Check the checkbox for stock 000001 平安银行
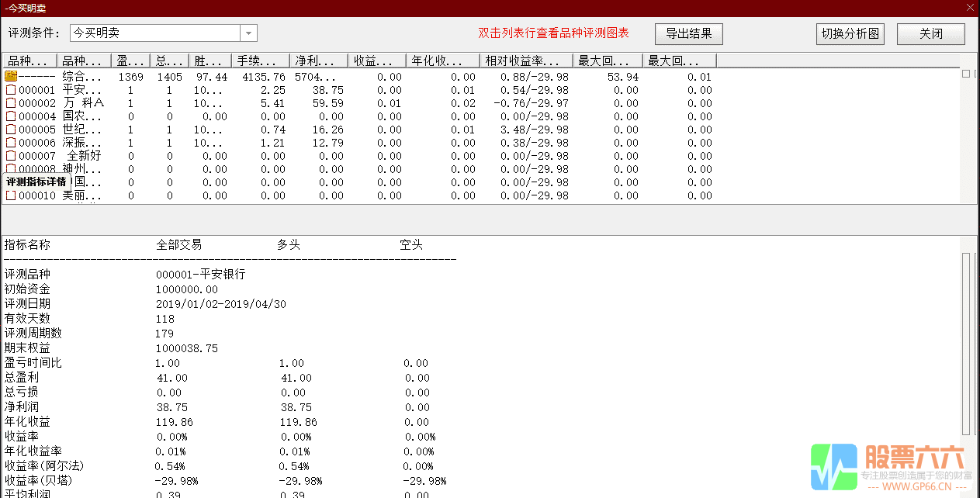 [12, 89]
